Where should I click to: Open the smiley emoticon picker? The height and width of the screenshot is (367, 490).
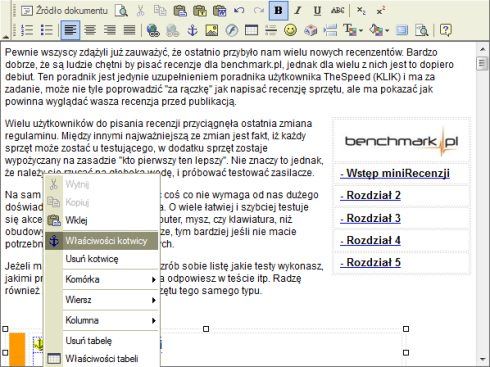[x=291, y=30]
